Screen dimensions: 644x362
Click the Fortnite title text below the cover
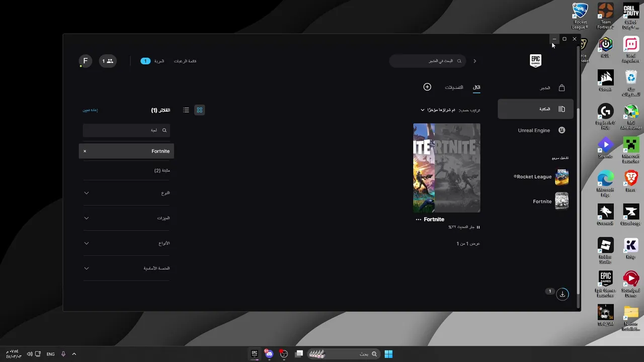(434, 220)
